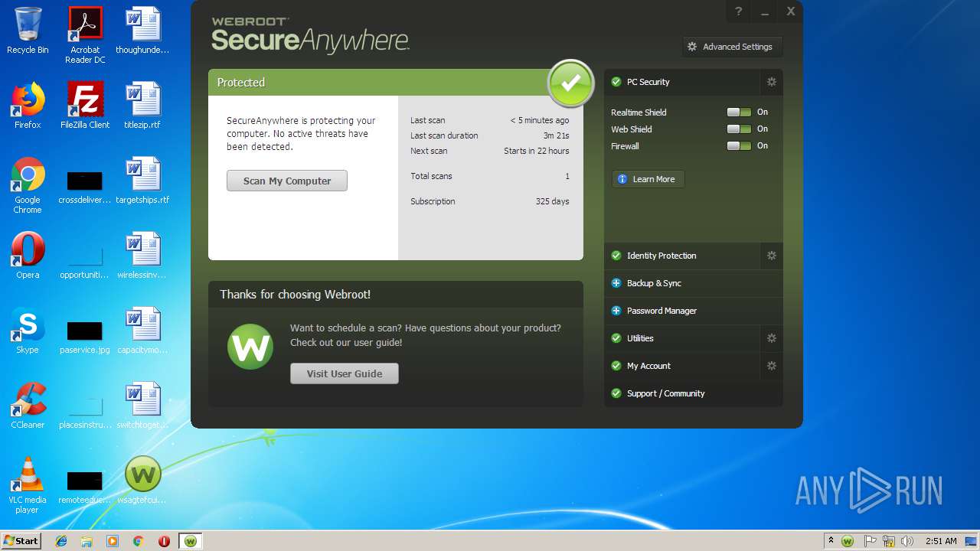Expand the My Account section
Viewport: 980px width, 551px height.
pyautogui.click(x=683, y=366)
